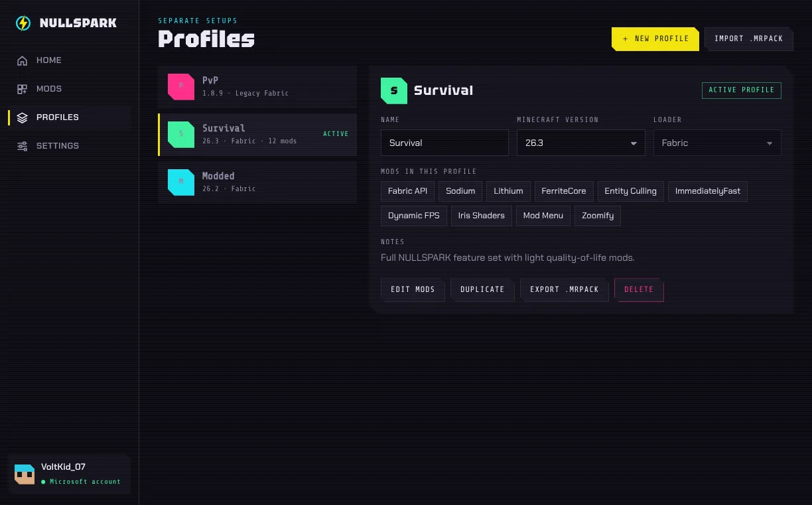The image size is (812, 505).
Task: Click the Dynamic FPS mod tag
Action: [x=413, y=216]
